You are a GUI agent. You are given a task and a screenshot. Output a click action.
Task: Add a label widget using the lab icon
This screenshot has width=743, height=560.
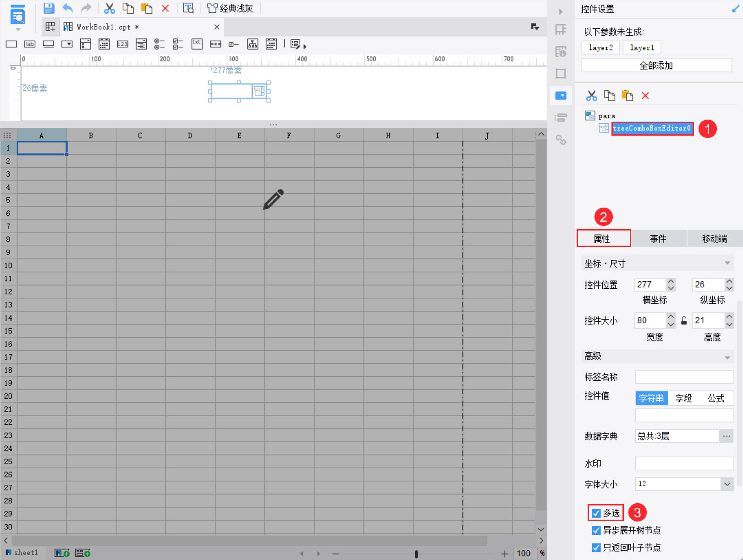pos(30,44)
